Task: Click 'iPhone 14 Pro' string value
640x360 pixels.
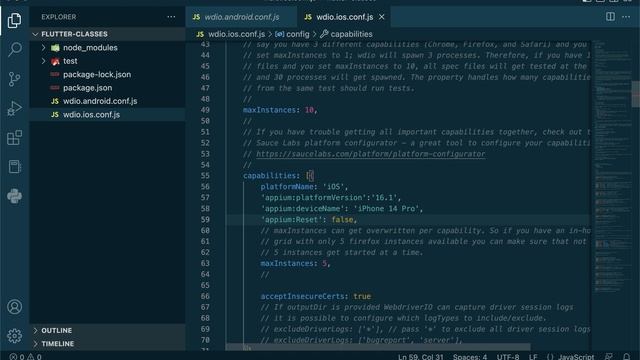Action: coord(386,209)
